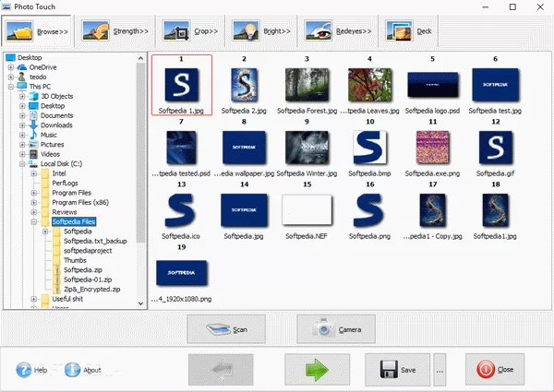Select the PerfLogs folder
This screenshot has height=392, width=554.
point(65,184)
